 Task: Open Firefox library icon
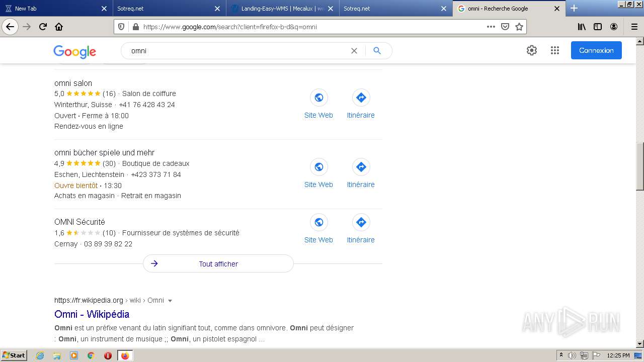pyautogui.click(x=582, y=27)
